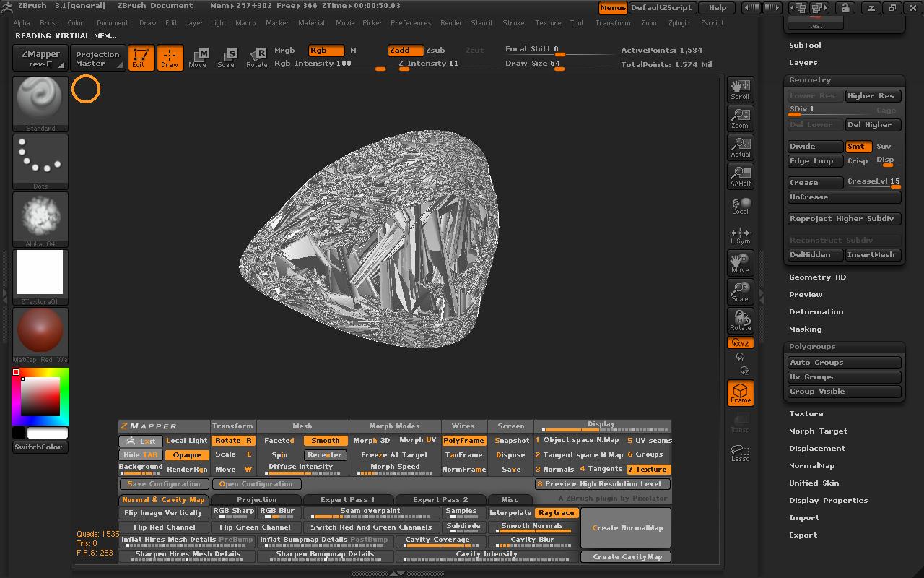This screenshot has height=578, width=924.
Task: Expand the Masking section
Action: pos(805,329)
